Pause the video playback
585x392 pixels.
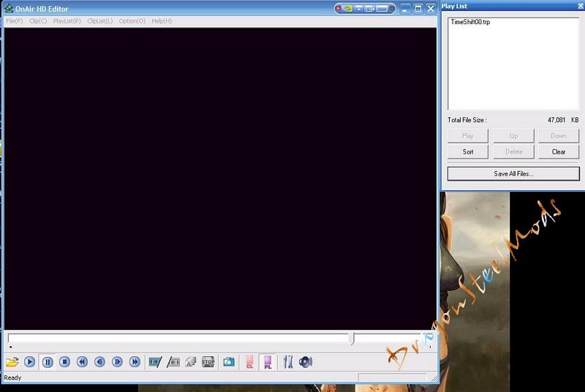(x=48, y=362)
